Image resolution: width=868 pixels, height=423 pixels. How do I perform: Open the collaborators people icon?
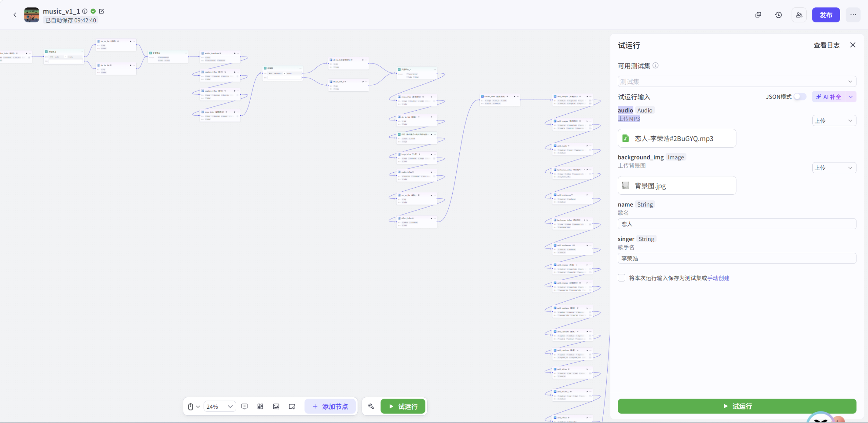tap(799, 15)
